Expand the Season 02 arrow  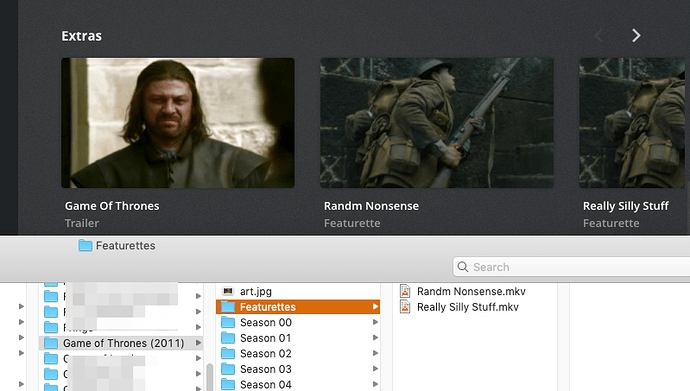click(375, 353)
